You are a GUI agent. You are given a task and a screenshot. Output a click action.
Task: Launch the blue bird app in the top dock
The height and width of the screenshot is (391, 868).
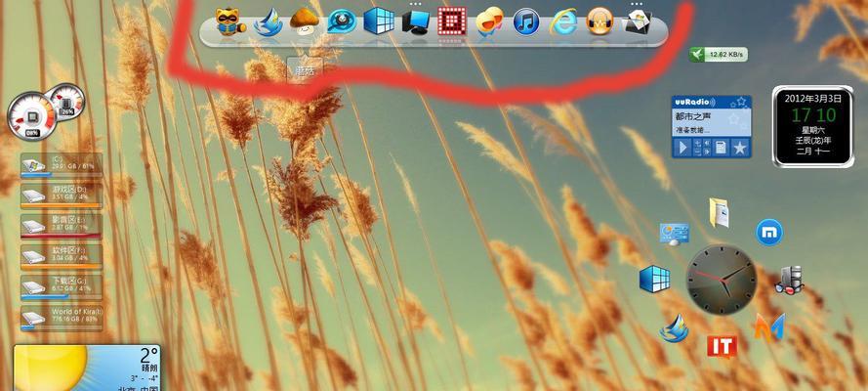269,22
